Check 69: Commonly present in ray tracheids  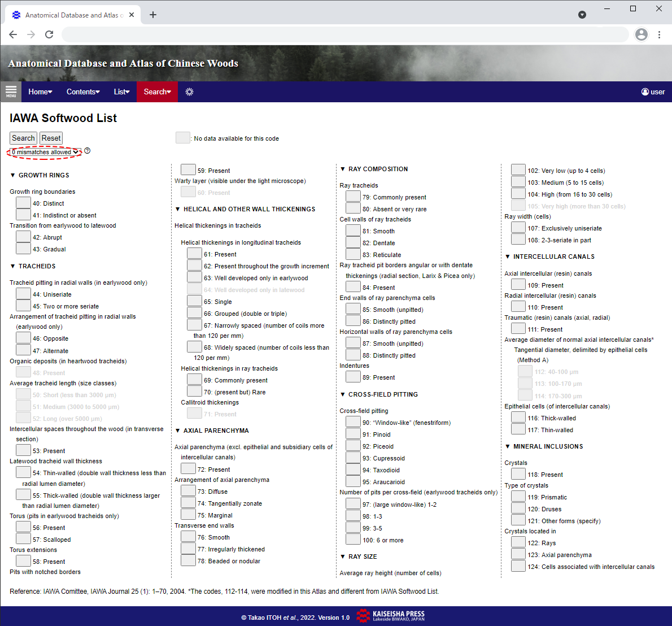(x=195, y=380)
